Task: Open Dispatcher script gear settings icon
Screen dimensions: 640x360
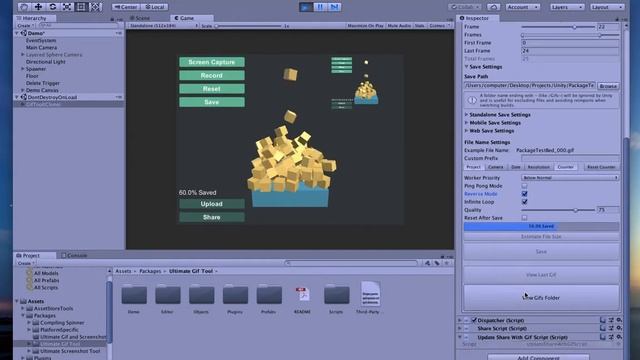Action: coord(619,320)
